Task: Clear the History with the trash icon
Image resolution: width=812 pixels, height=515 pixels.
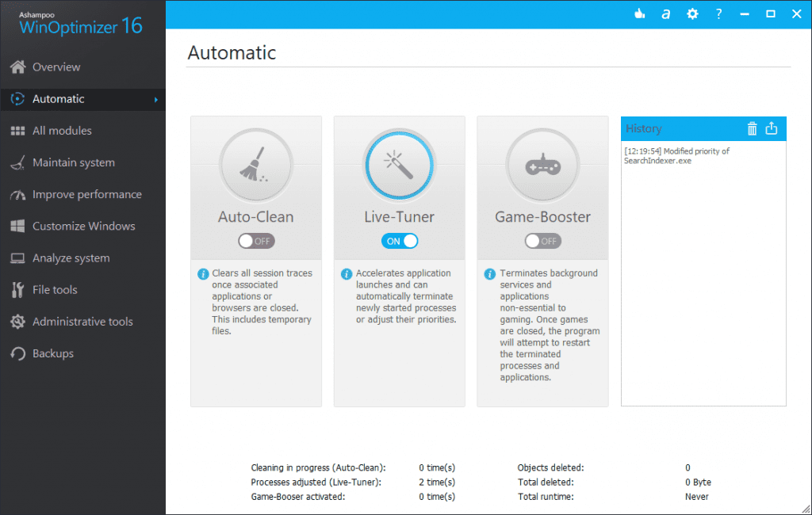Action: pyautogui.click(x=752, y=128)
